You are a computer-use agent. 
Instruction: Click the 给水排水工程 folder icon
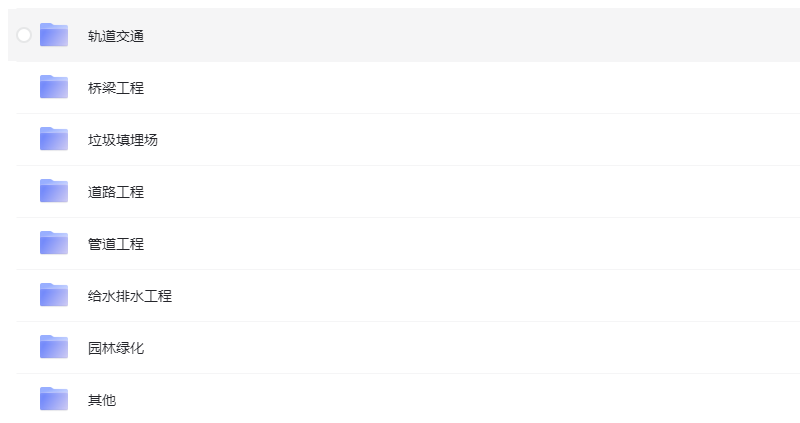tap(54, 295)
